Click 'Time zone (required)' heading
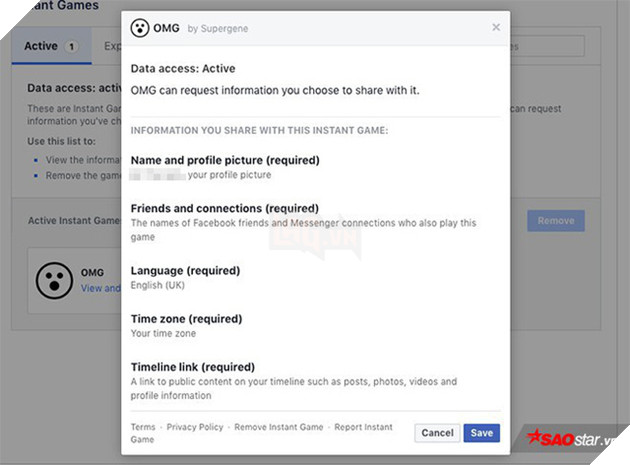This screenshot has height=465, width=630. (x=186, y=319)
